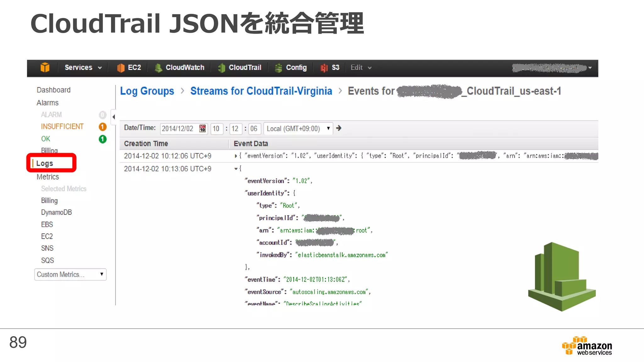
Task: Collapse the 10:13:06 event JSON row
Action: [x=236, y=169]
